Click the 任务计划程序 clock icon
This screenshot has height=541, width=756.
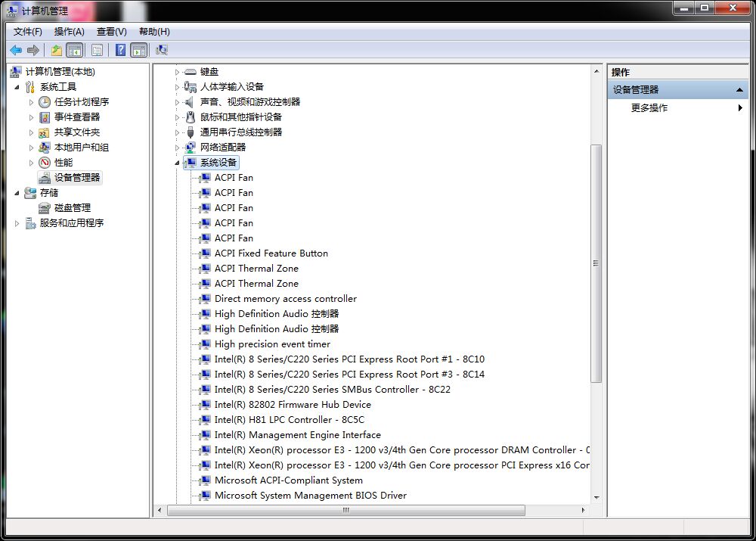click(45, 102)
